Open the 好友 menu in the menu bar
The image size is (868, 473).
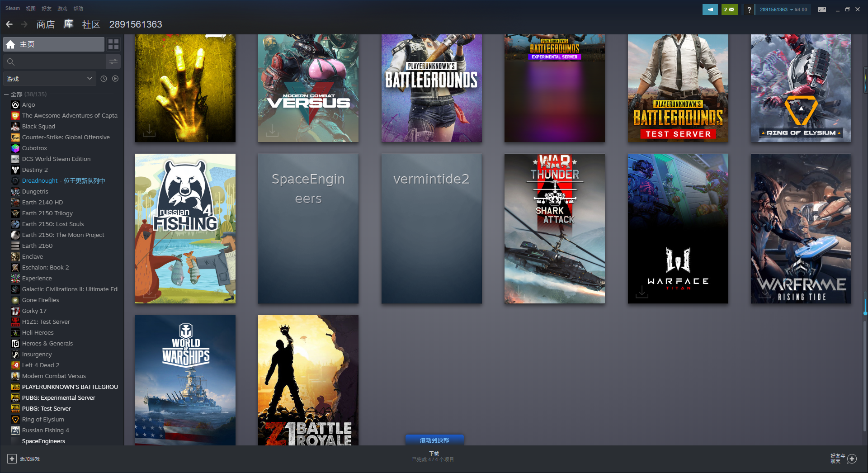coord(46,8)
